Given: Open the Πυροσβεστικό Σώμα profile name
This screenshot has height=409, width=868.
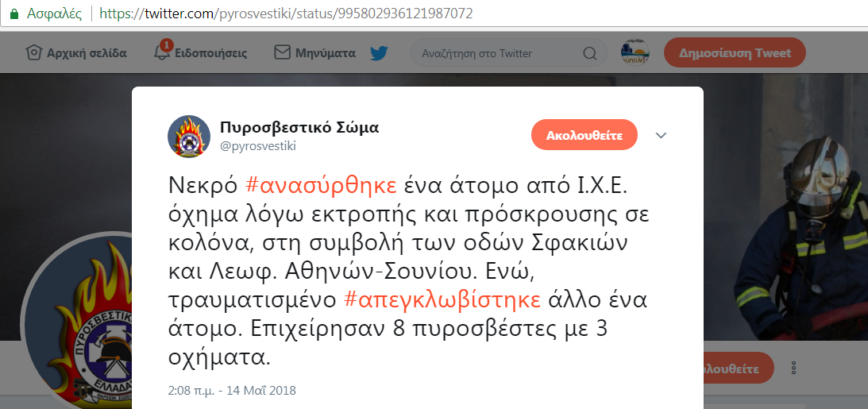Looking at the screenshot, I should (299, 128).
